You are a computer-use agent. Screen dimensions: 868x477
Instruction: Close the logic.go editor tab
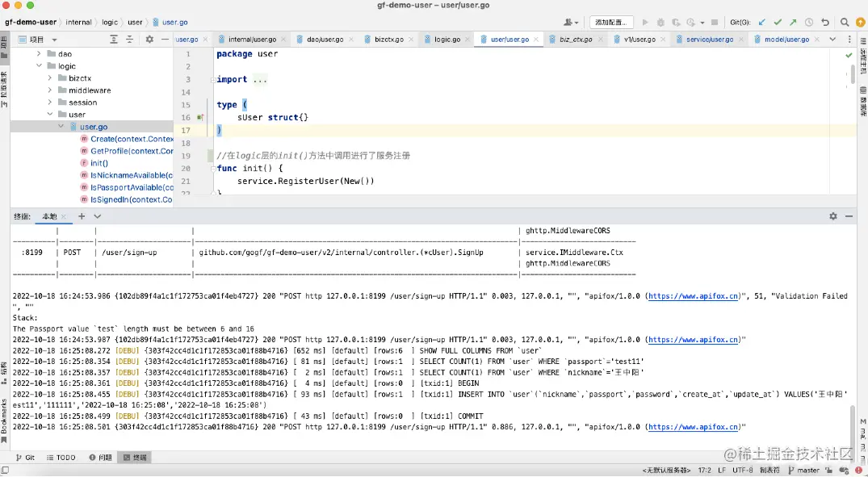(x=468, y=40)
